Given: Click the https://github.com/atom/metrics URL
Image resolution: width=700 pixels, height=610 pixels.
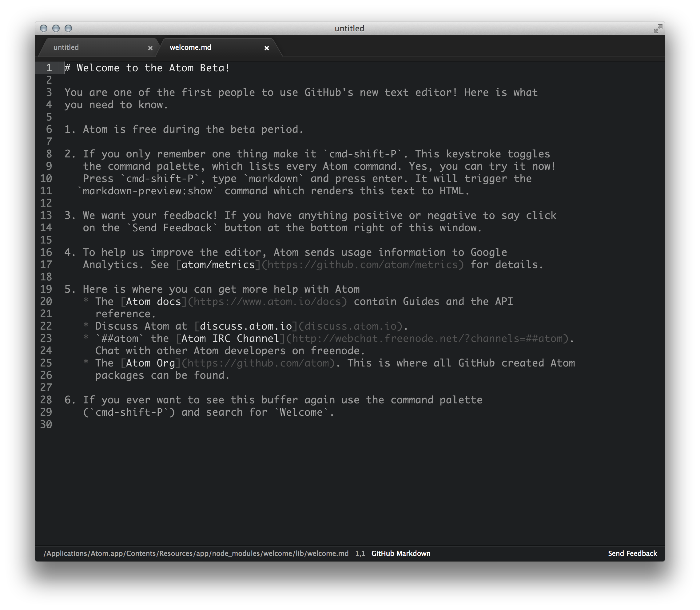Looking at the screenshot, I should pos(363,264).
